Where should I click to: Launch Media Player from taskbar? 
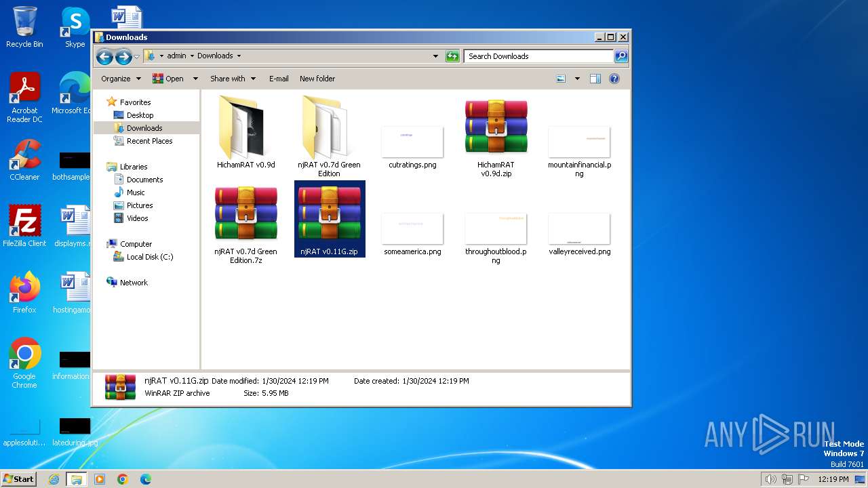point(100,479)
